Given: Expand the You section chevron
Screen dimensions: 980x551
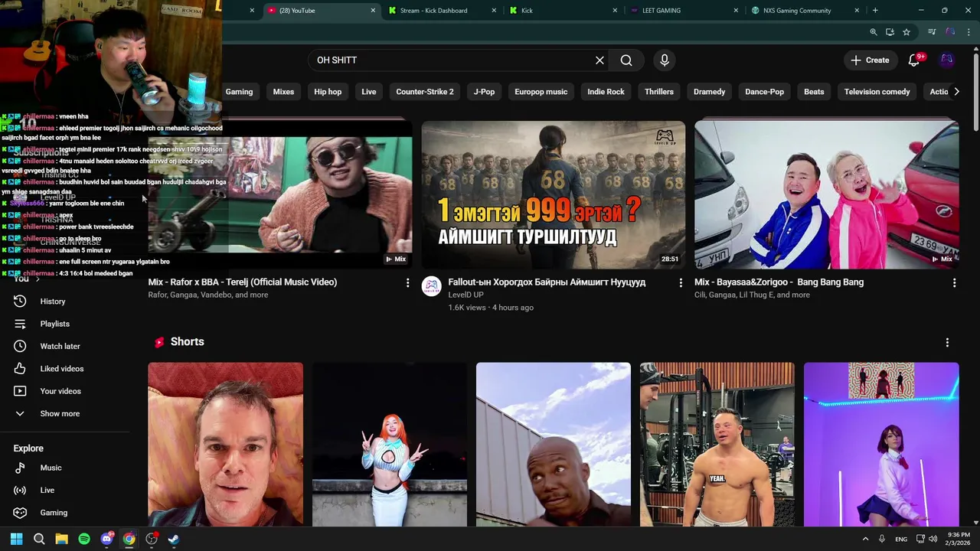Looking at the screenshot, I should (37, 279).
